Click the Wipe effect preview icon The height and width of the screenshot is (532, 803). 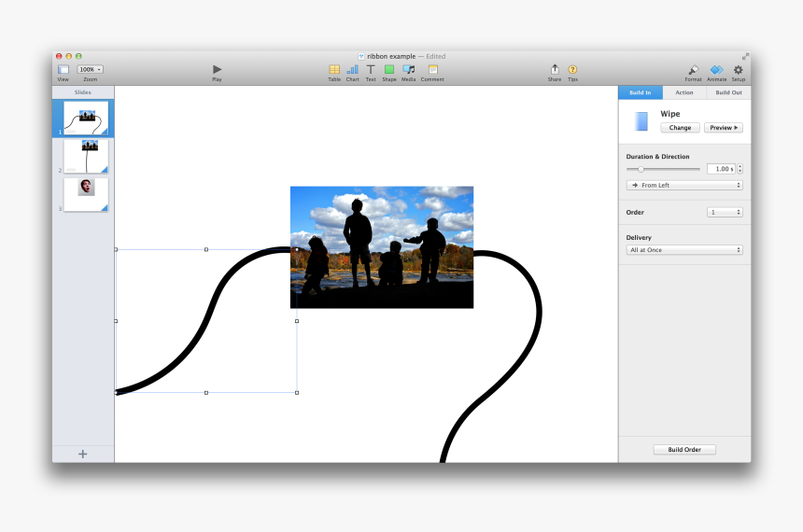pyautogui.click(x=641, y=121)
